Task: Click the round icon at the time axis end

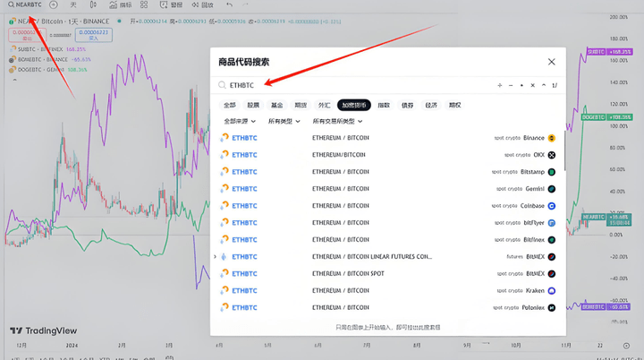Action: coord(626,346)
